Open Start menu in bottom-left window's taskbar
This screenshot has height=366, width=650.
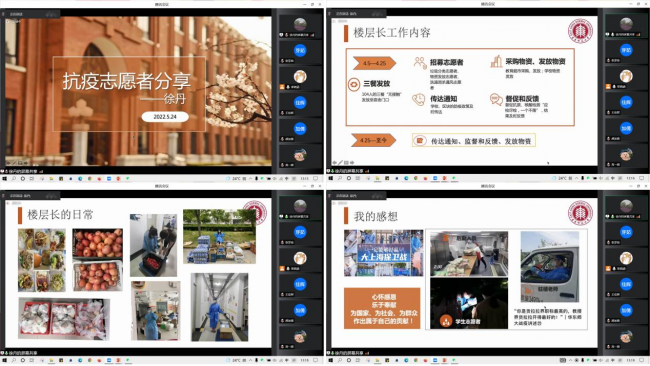pos(5,360)
